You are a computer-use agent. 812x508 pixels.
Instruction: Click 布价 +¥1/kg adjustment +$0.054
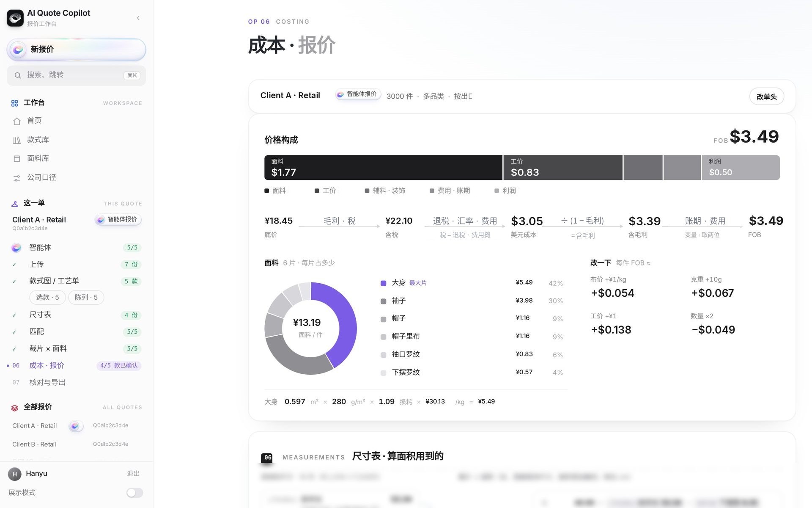pyautogui.click(x=612, y=287)
